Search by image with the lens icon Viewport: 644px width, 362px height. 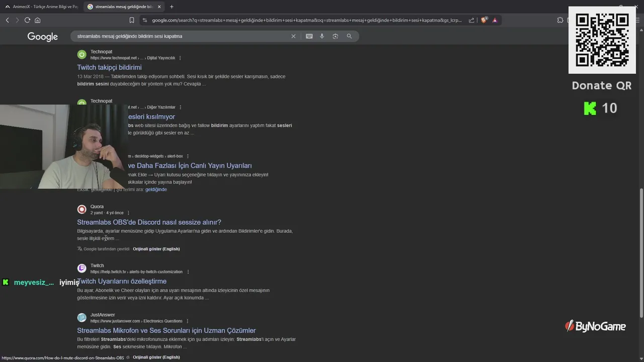(x=335, y=36)
